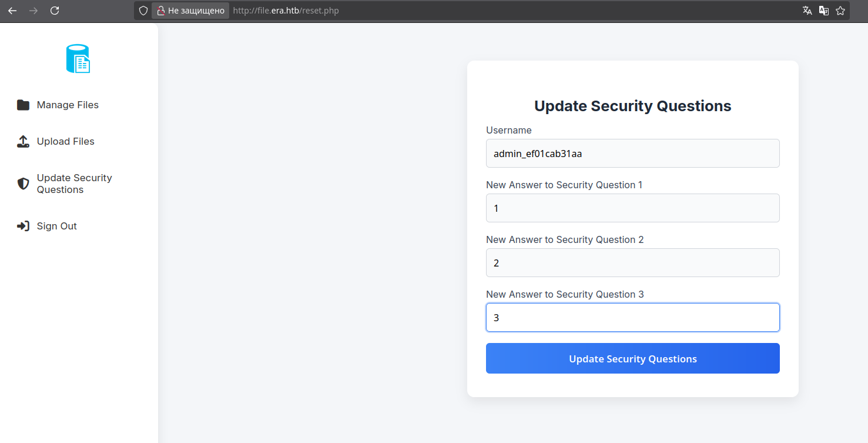Click the Upload Files tray icon
Image resolution: width=868 pixels, height=443 pixels.
pos(23,142)
